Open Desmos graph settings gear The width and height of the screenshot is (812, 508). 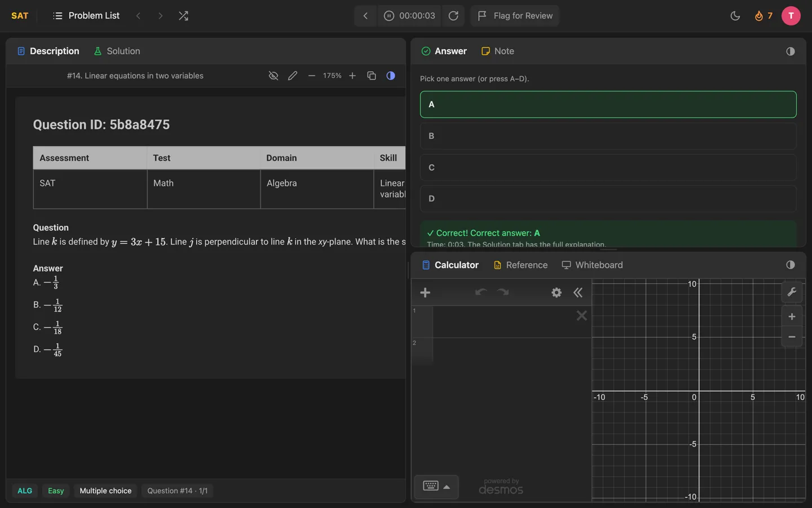pos(557,292)
